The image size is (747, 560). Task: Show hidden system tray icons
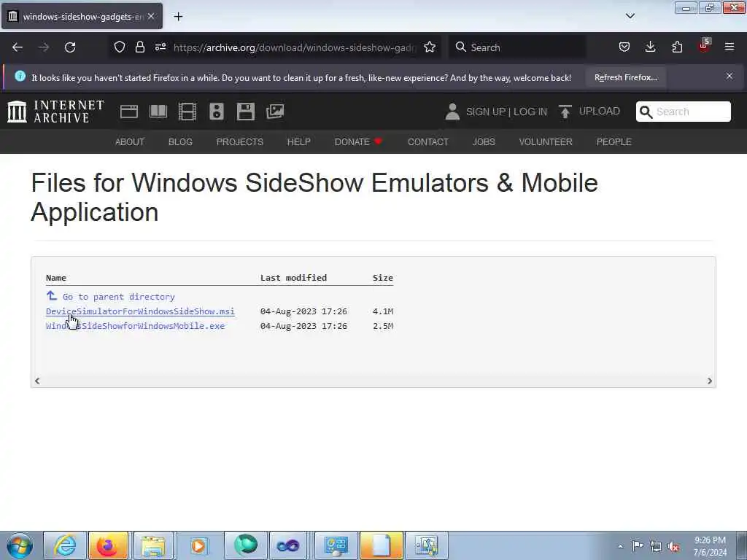pyautogui.click(x=620, y=546)
